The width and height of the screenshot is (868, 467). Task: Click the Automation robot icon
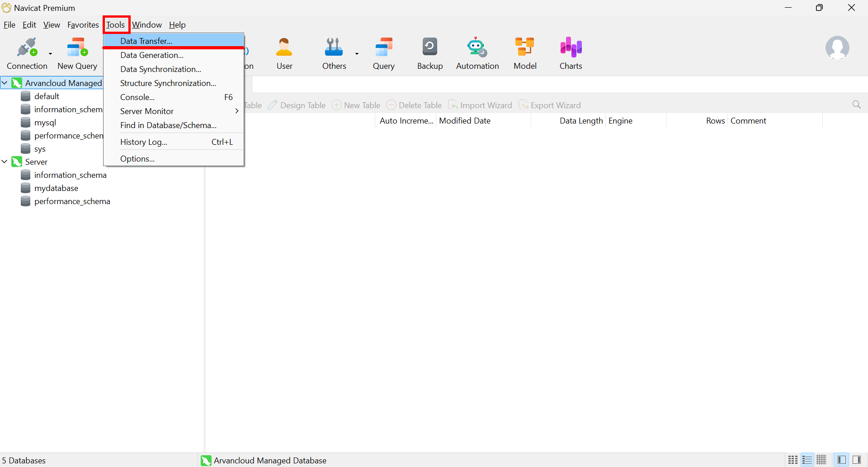(x=477, y=53)
